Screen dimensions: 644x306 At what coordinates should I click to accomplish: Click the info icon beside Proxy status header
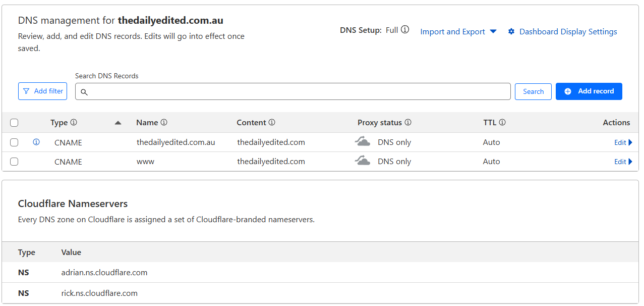tap(408, 123)
